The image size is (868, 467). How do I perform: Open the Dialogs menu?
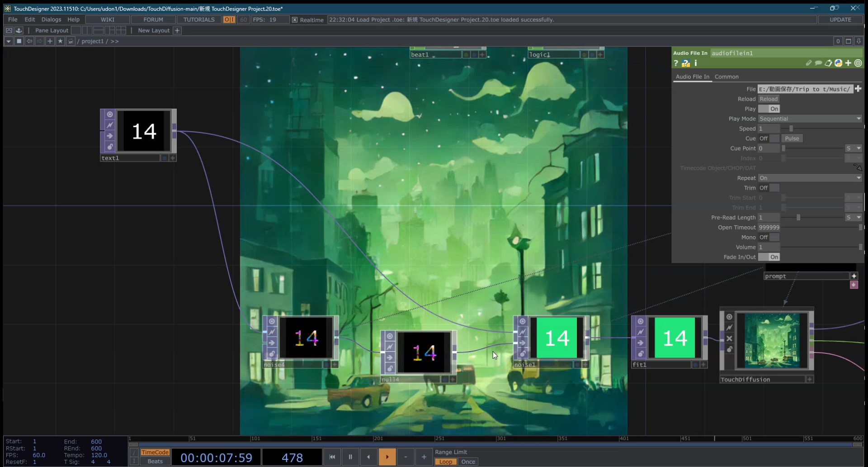(51, 19)
